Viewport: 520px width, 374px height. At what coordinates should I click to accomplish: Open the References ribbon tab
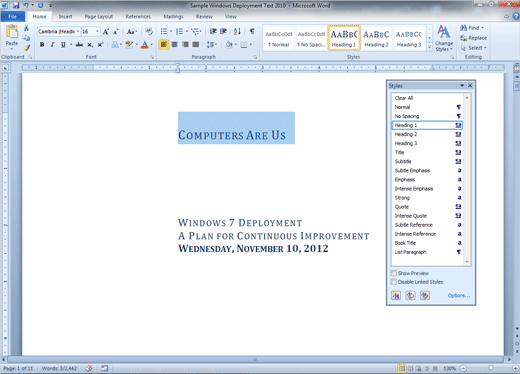[x=138, y=16]
